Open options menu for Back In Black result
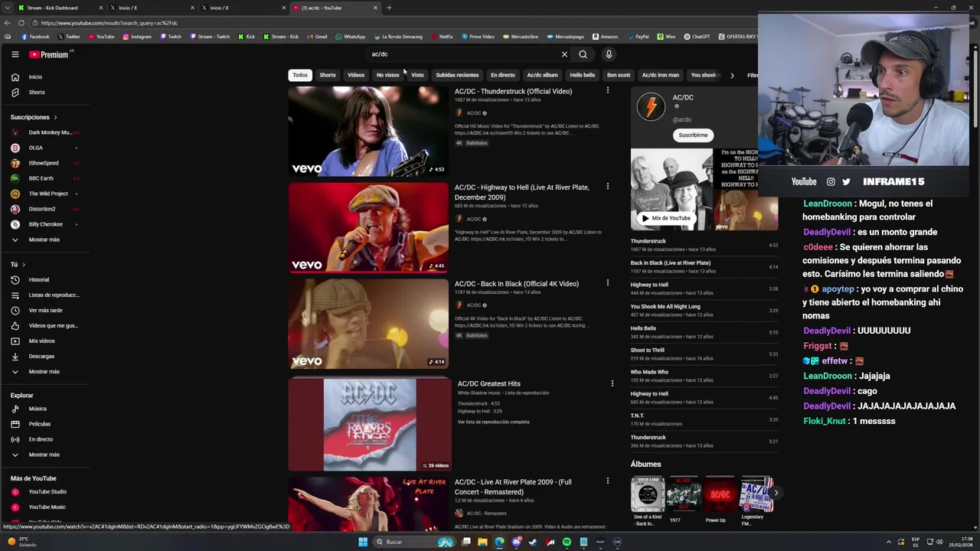 coord(608,282)
